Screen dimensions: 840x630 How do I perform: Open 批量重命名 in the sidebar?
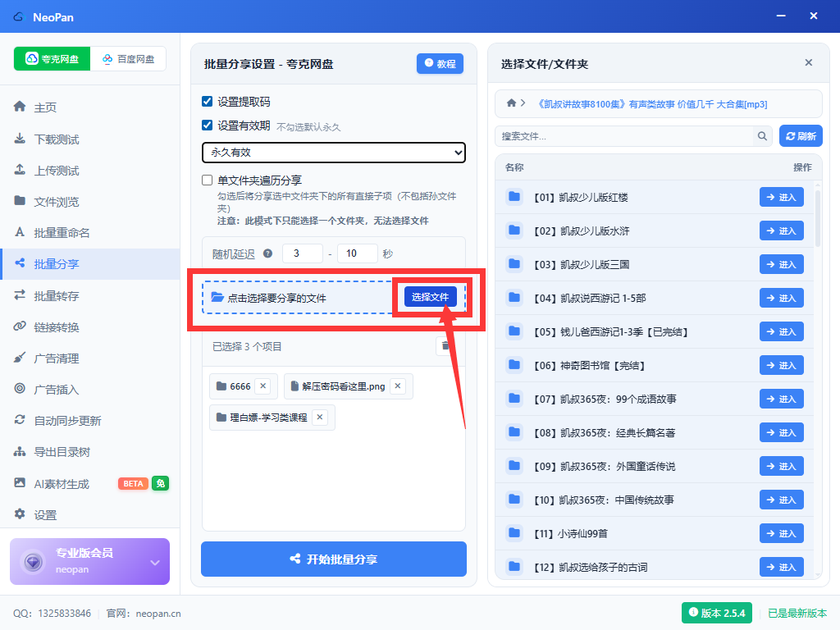click(90, 232)
